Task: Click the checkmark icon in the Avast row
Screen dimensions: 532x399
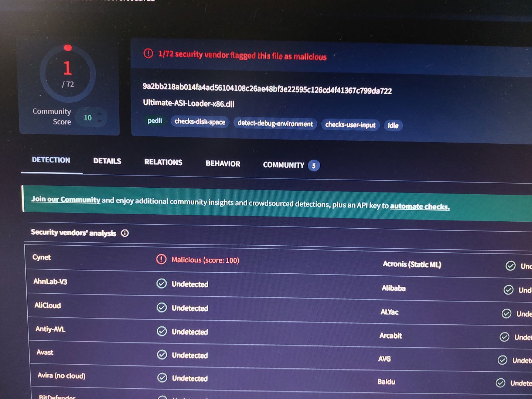Action: [x=162, y=355]
